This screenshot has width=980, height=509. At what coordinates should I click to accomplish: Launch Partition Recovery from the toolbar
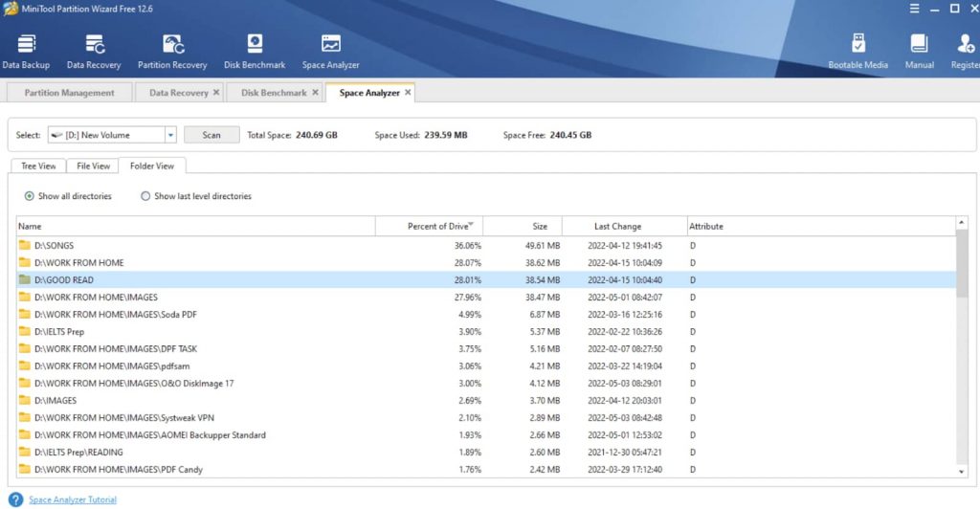[172, 52]
